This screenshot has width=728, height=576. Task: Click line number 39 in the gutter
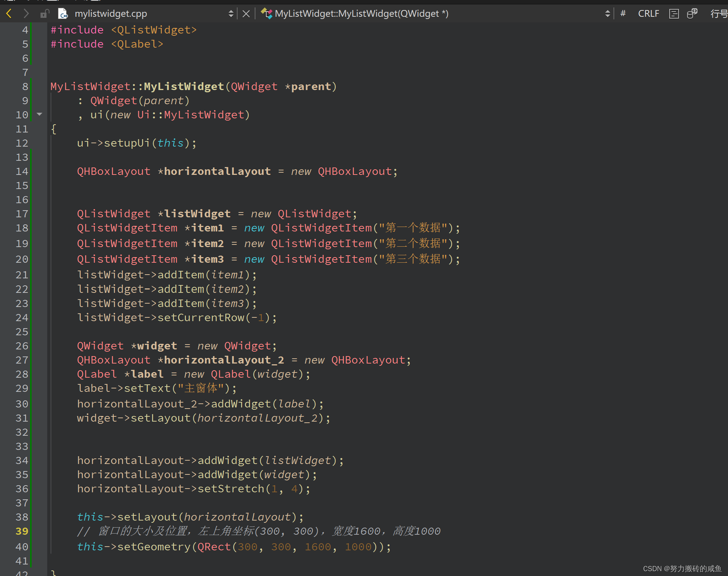(x=22, y=531)
